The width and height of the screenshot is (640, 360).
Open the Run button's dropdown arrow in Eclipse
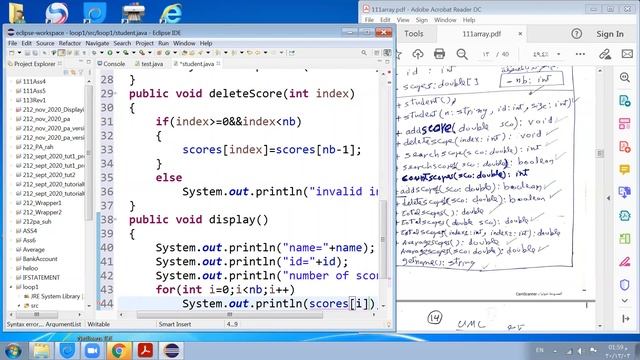(118, 53)
